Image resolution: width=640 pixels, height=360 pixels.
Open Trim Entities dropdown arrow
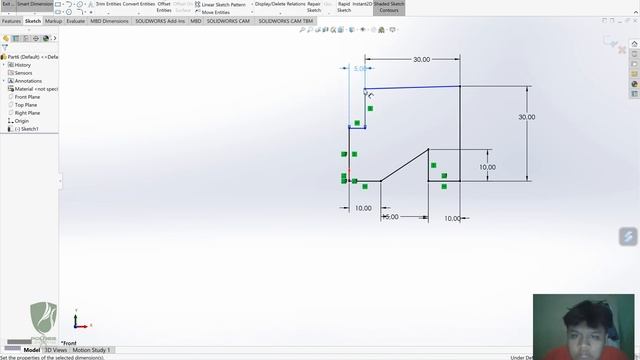[108, 13]
